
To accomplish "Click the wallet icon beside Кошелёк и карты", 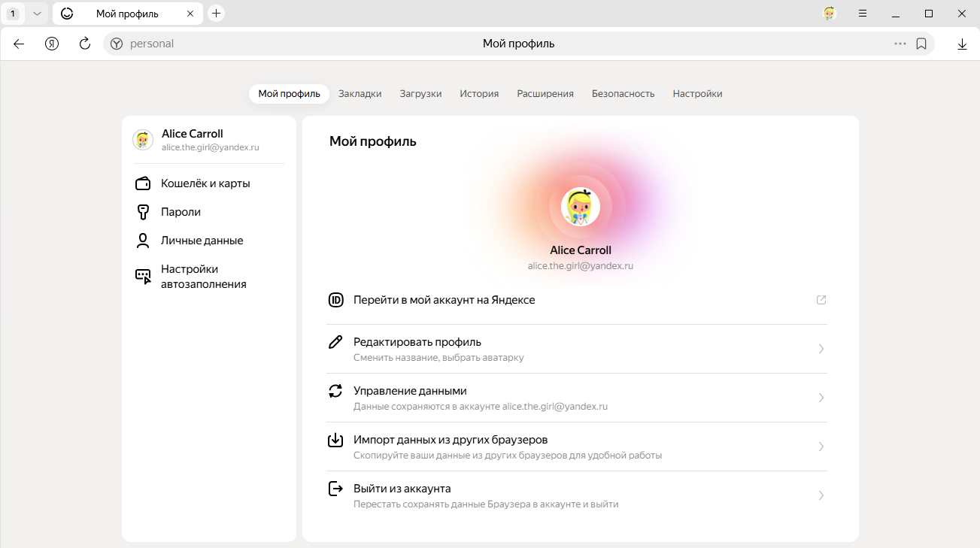I will click(143, 183).
